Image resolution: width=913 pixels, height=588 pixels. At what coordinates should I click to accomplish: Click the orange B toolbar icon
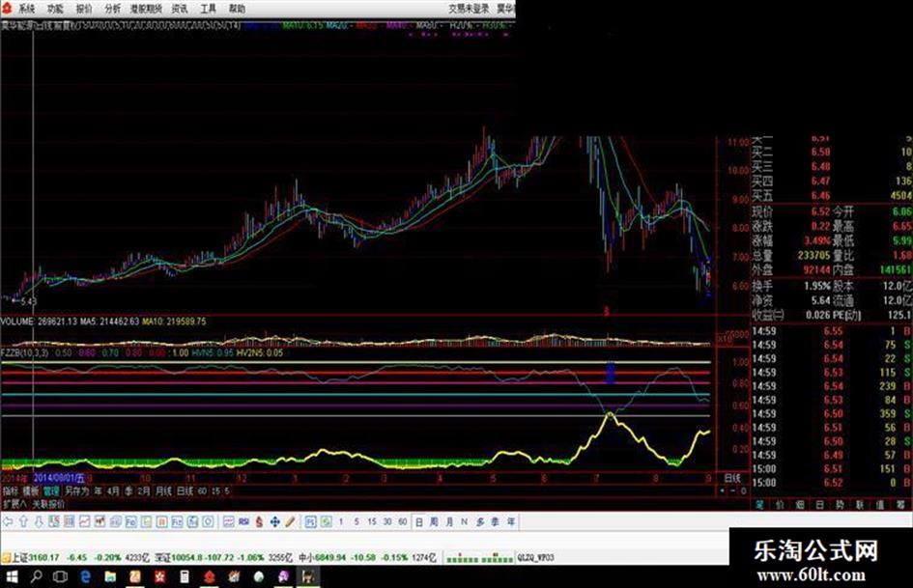click(x=162, y=521)
